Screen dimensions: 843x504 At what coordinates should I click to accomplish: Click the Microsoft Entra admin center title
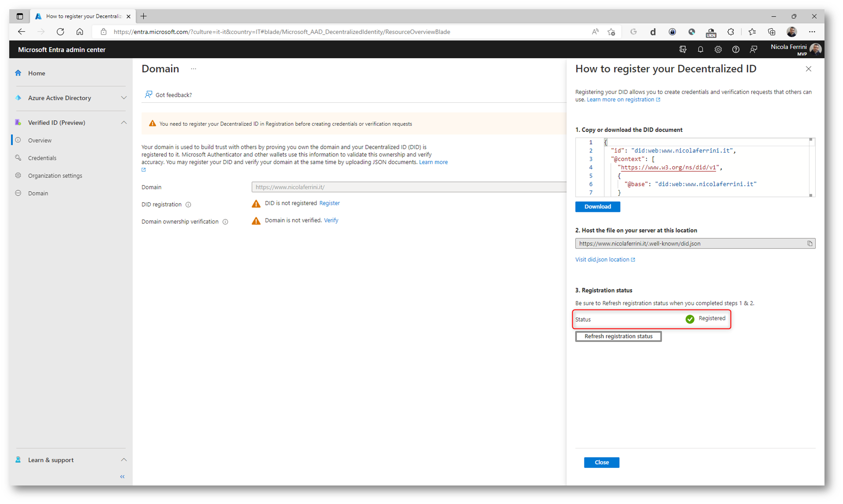[x=62, y=50]
